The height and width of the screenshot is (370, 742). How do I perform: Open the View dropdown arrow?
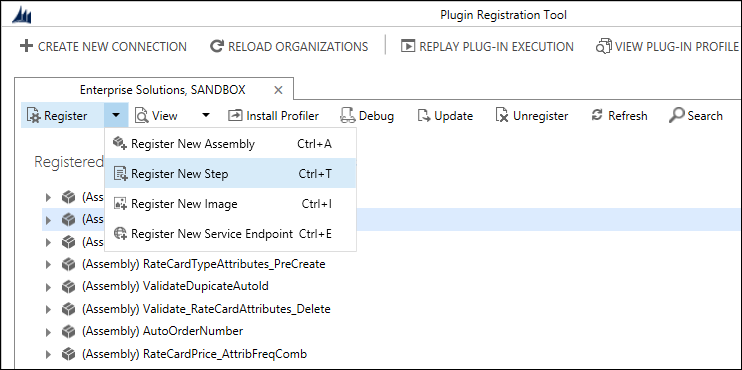[x=205, y=115]
